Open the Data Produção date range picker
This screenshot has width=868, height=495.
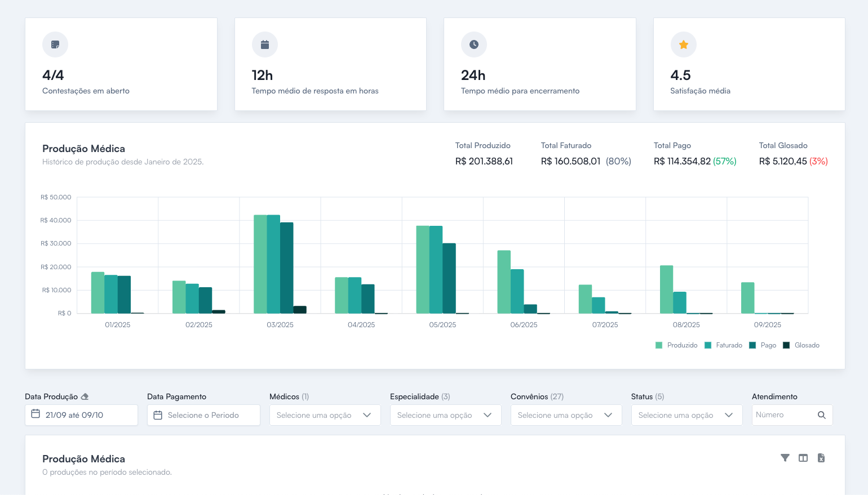click(81, 415)
